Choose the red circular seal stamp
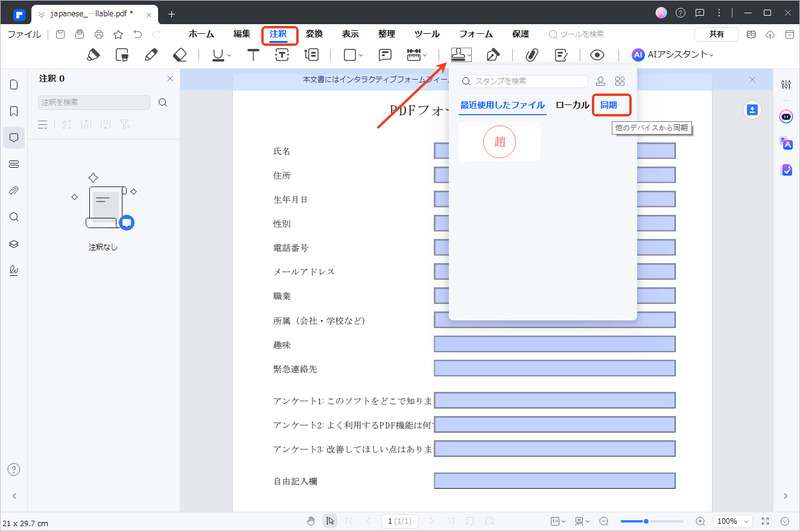 [x=499, y=142]
